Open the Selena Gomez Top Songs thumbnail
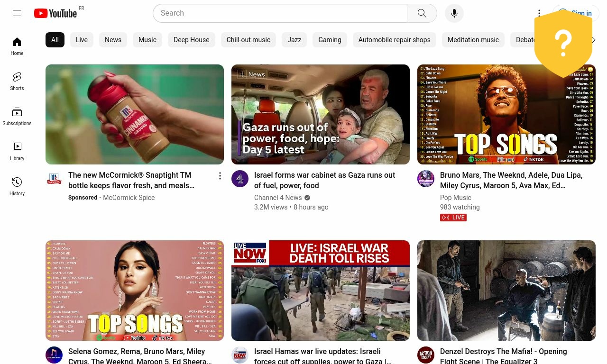 point(135,291)
